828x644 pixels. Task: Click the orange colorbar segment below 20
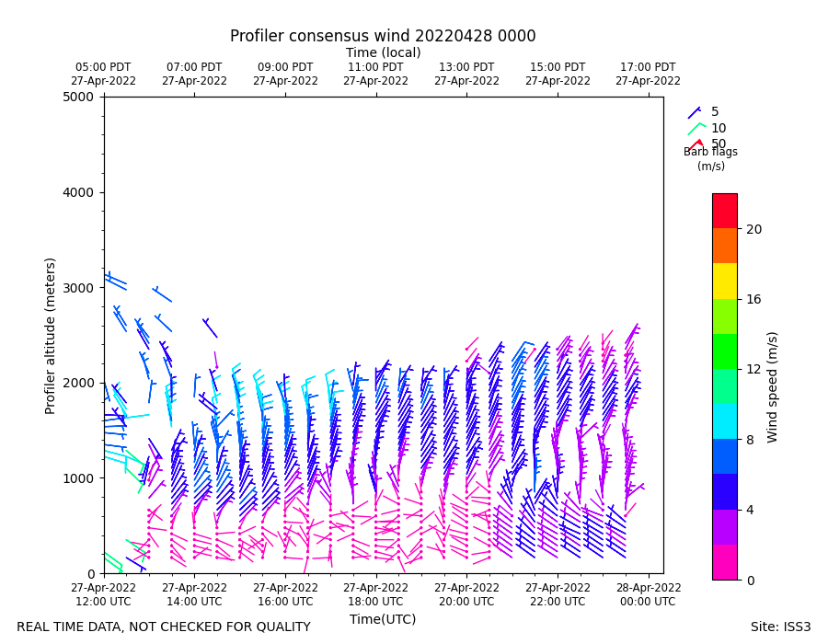point(725,246)
